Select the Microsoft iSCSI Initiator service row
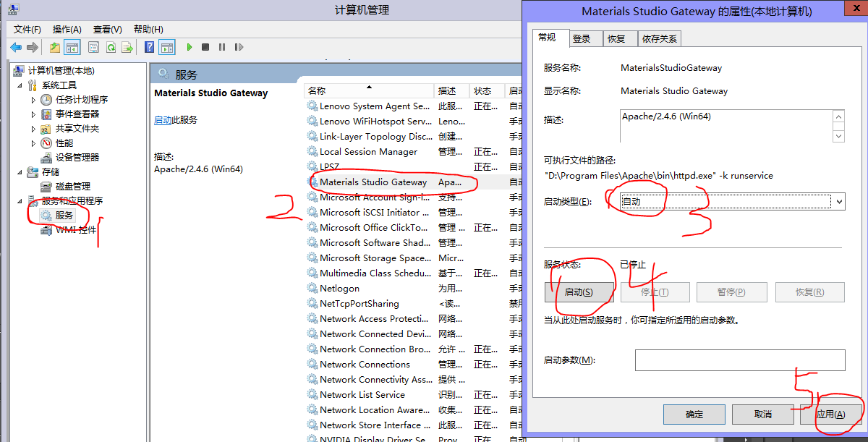This screenshot has height=442, width=868. click(412, 213)
